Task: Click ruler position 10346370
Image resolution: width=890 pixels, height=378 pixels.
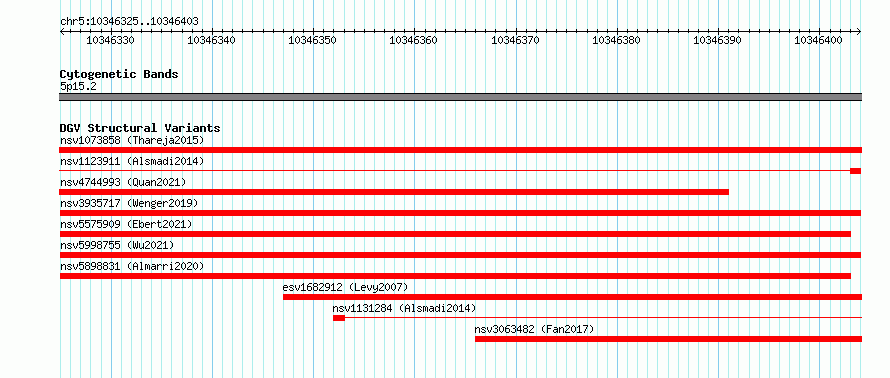Action: click(515, 40)
